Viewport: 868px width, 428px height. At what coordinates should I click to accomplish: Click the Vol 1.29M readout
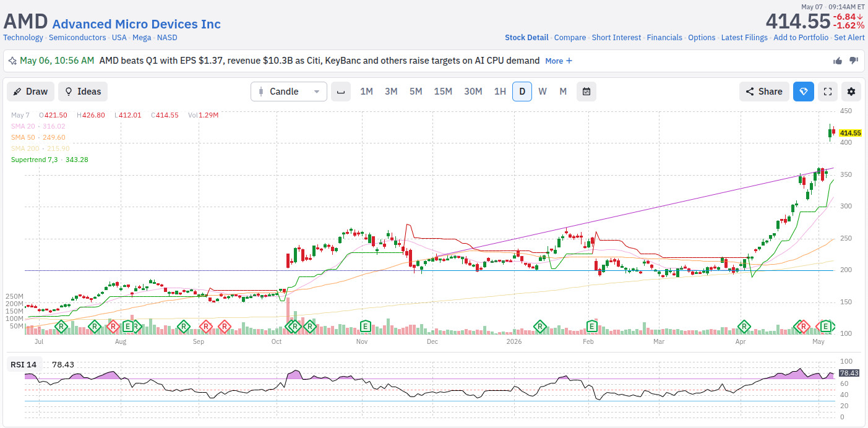pyautogui.click(x=203, y=115)
